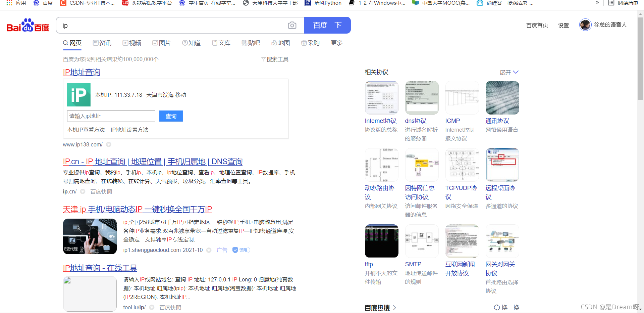This screenshot has width=644, height=313.
Task: Switch to 资讯 tab
Action: 102,43
